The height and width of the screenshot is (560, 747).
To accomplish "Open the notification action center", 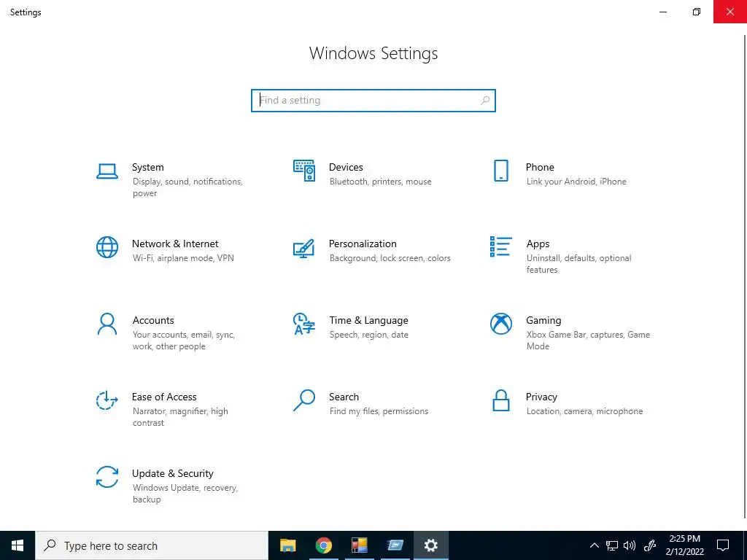I will coord(723,545).
